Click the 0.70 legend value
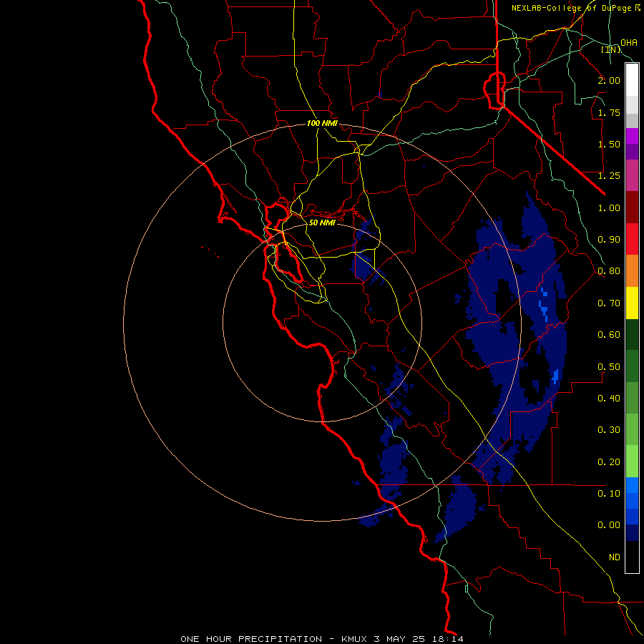The width and height of the screenshot is (644, 644). 609,303
